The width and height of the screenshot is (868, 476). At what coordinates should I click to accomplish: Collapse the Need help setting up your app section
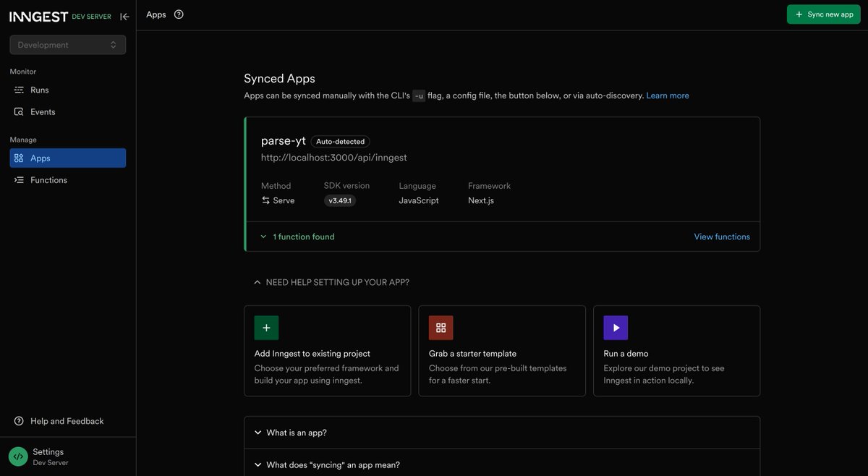coord(331,282)
